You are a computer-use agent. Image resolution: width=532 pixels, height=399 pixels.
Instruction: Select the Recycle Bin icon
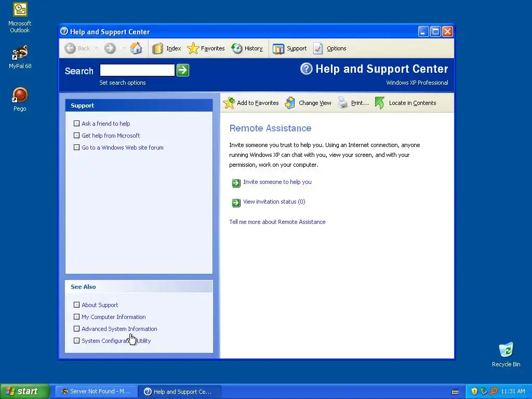[506, 355]
